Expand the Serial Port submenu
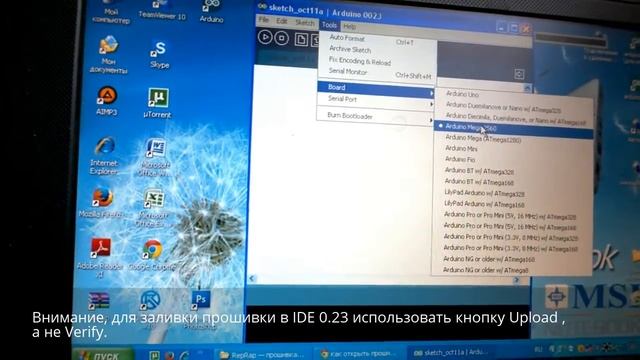The height and width of the screenshot is (360, 640). [375, 100]
